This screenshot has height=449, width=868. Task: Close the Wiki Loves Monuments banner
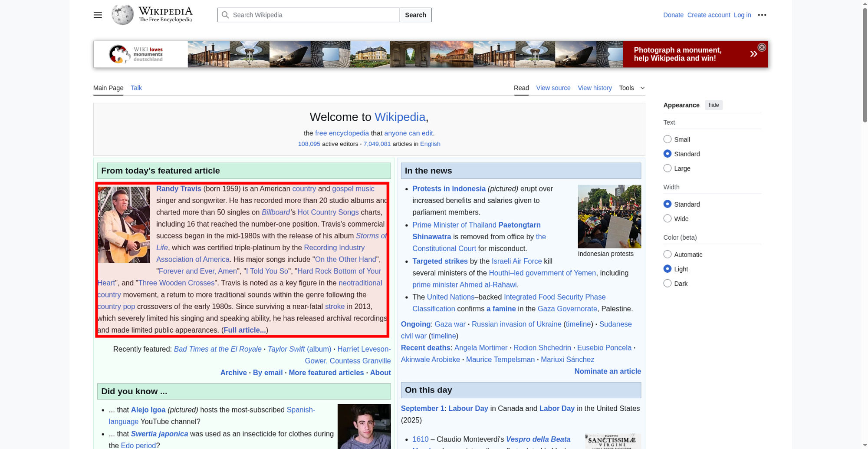click(x=762, y=47)
